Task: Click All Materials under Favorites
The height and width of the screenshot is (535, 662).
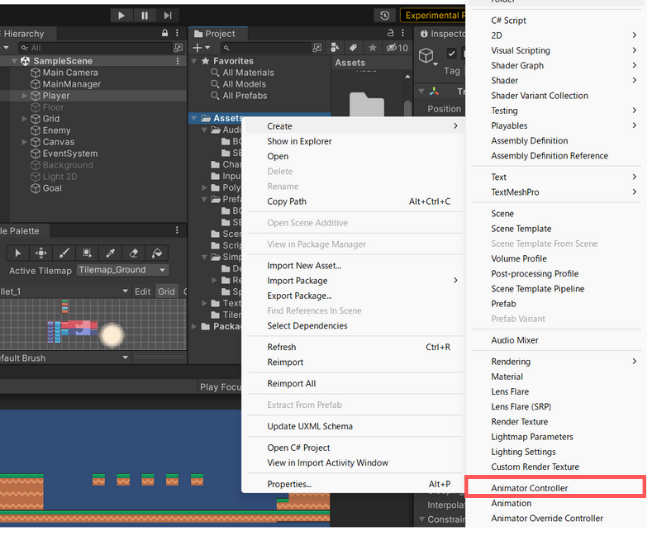Action: [248, 73]
